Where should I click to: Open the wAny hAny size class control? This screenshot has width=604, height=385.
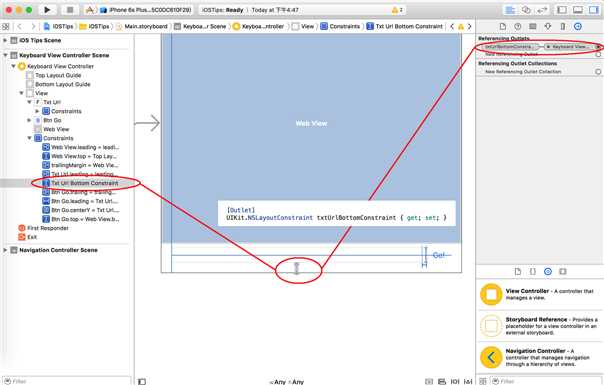tap(287, 382)
